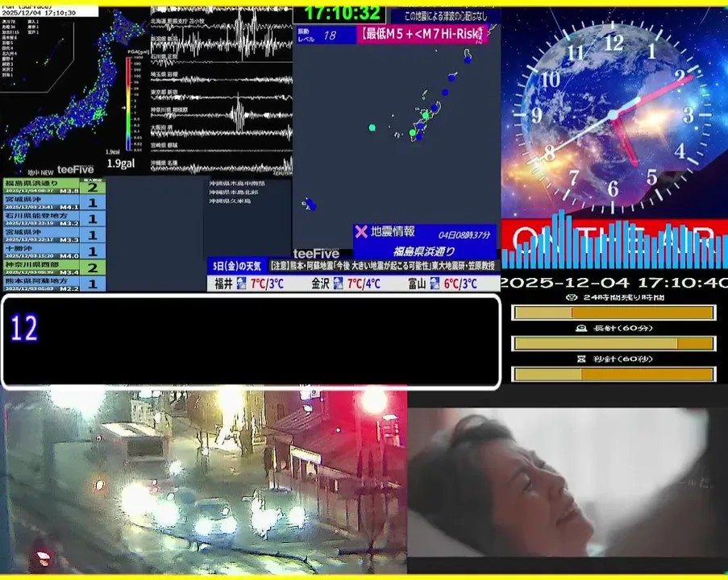
Task: Click the green 17:10:32 digital clock
Action: coord(342,14)
